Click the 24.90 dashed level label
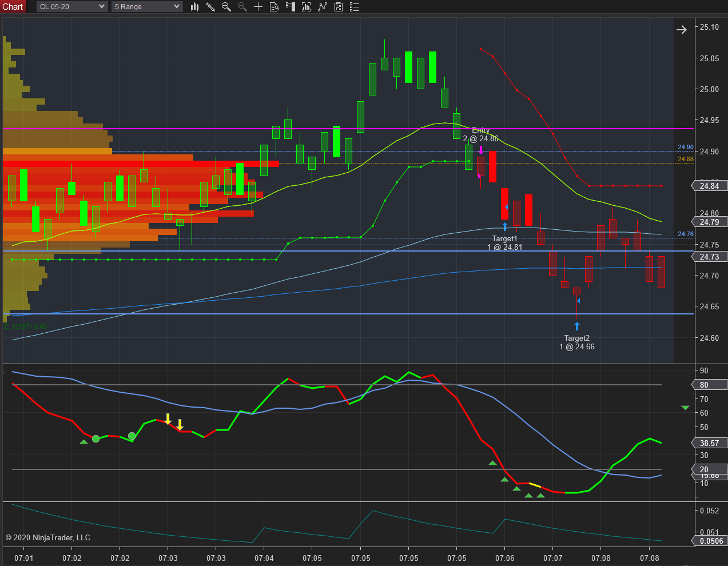Image resolution: width=728 pixels, height=566 pixels. pos(686,148)
